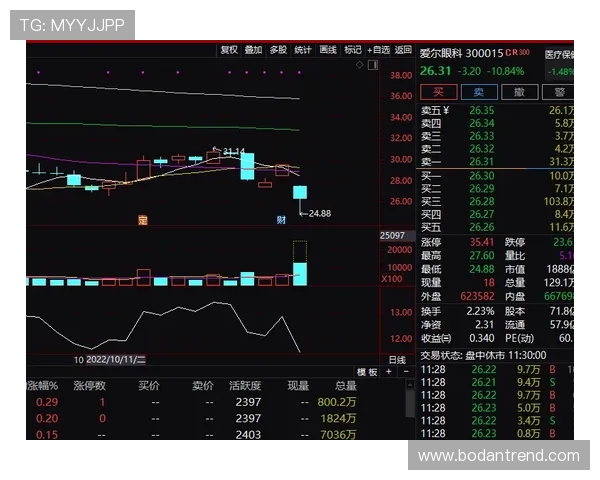
Task: Activate the 画线 drawing tool
Action: pos(328,49)
